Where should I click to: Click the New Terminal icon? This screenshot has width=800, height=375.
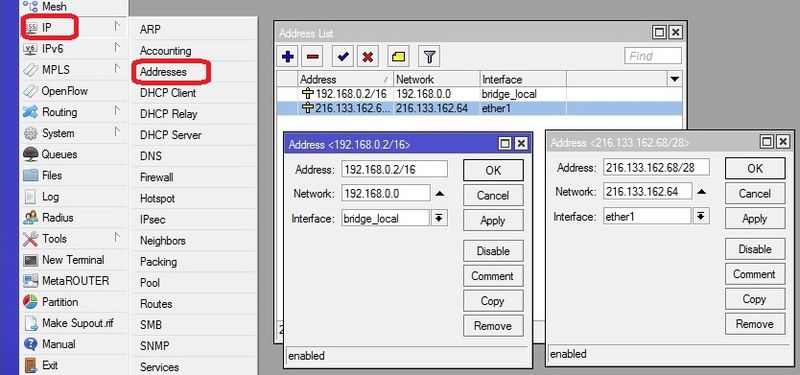tap(31, 260)
